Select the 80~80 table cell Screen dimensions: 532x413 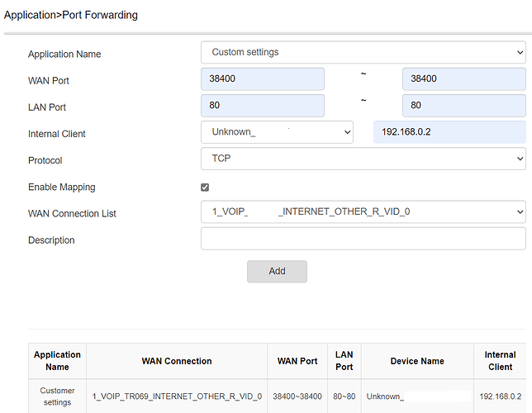click(344, 396)
